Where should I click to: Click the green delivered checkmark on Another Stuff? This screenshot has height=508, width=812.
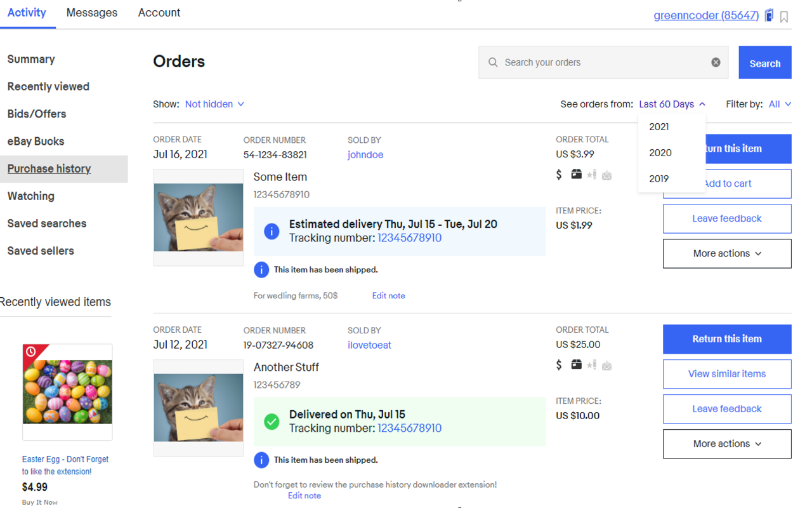point(271,421)
